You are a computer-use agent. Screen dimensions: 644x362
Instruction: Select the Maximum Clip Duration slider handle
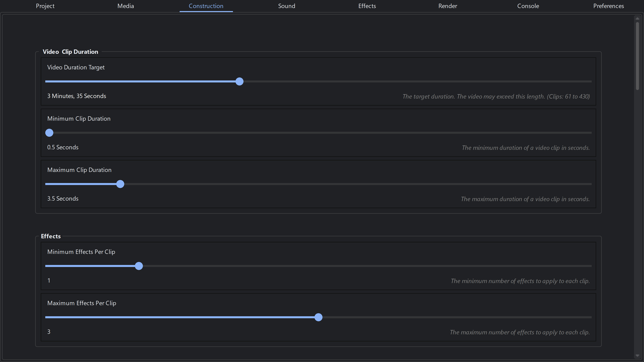(120, 184)
